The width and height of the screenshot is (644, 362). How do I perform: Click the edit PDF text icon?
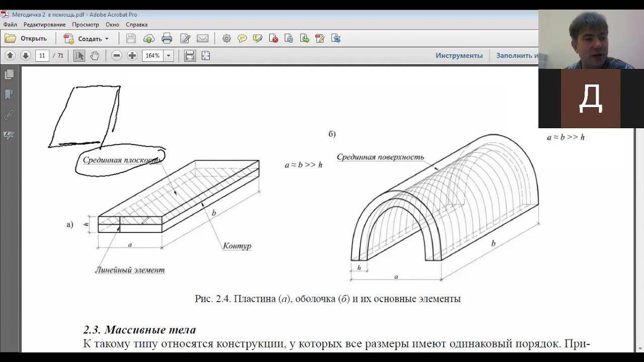click(x=320, y=38)
